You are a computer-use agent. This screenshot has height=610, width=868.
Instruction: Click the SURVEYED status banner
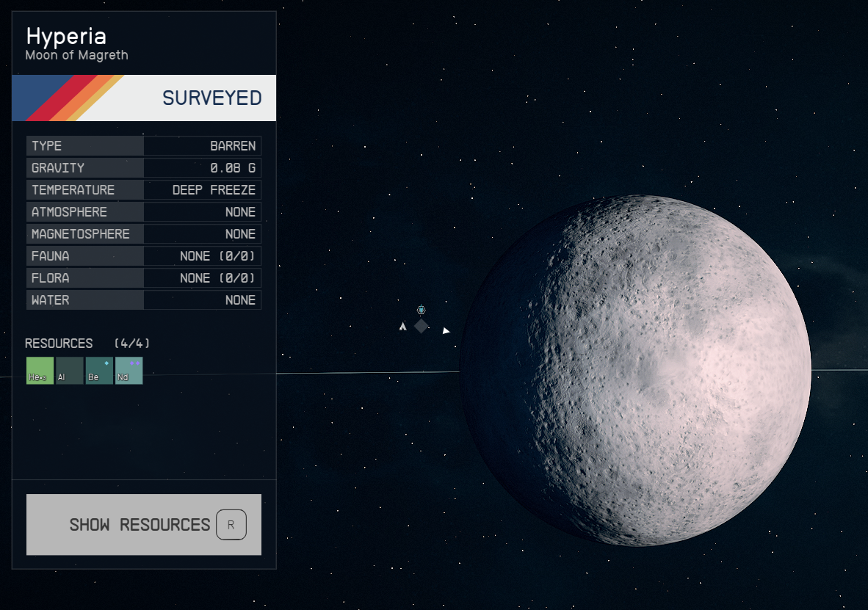144,98
